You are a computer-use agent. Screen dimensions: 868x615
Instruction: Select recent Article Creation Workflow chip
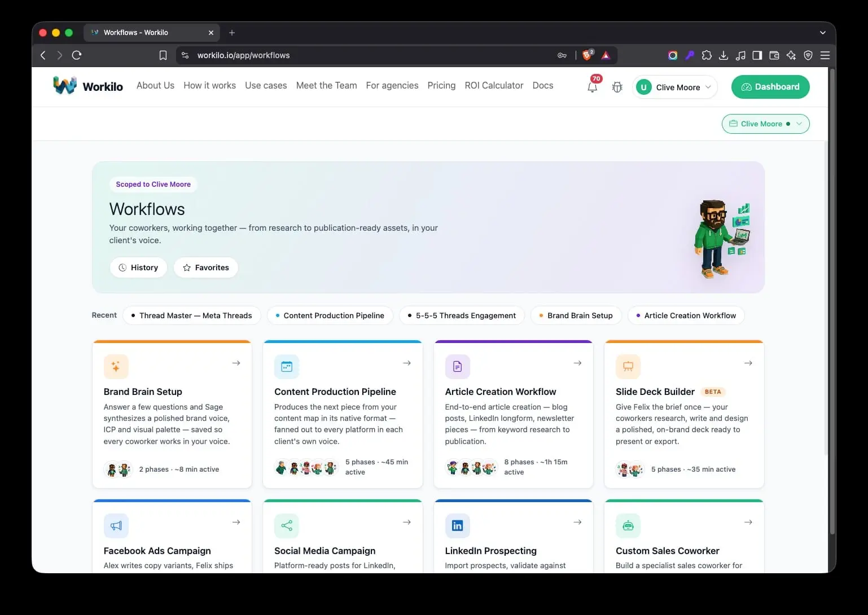(x=686, y=315)
